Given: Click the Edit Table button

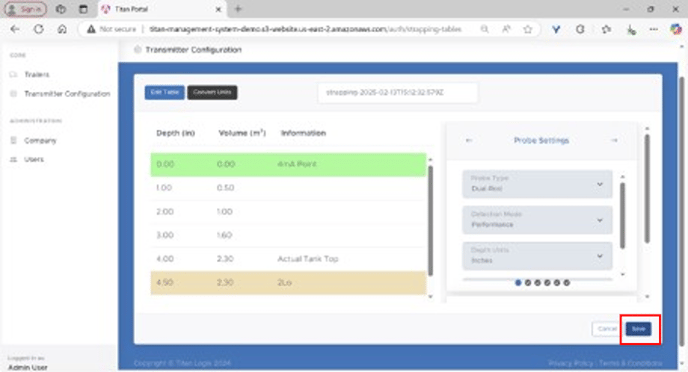Looking at the screenshot, I should click(165, 92).
